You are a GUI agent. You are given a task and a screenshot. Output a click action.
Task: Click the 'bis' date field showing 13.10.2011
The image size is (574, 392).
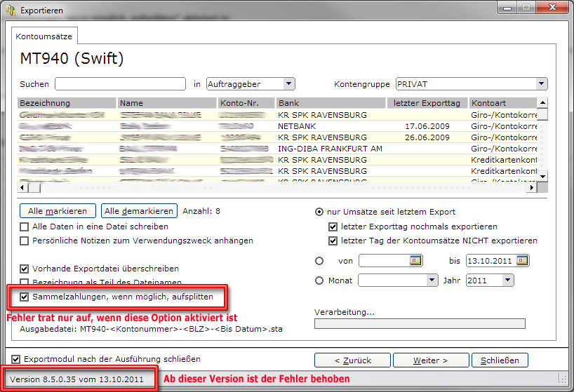[x=490, y=261]
